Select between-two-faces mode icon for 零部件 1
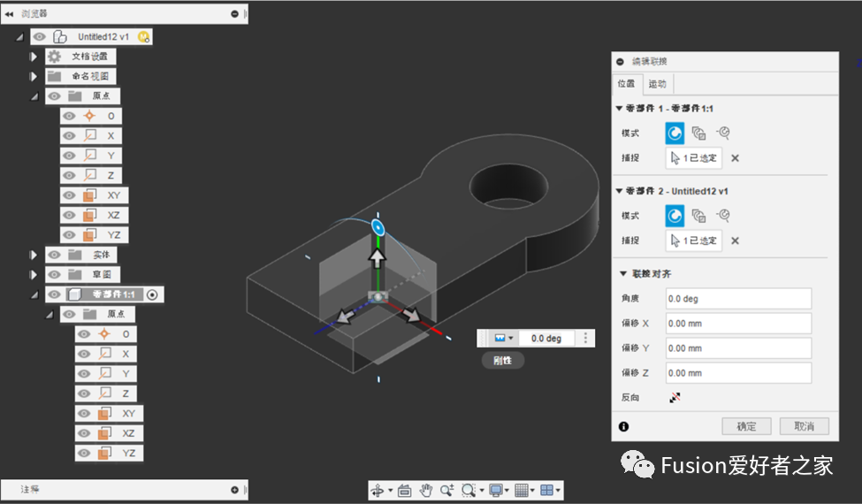 (698, 133)
